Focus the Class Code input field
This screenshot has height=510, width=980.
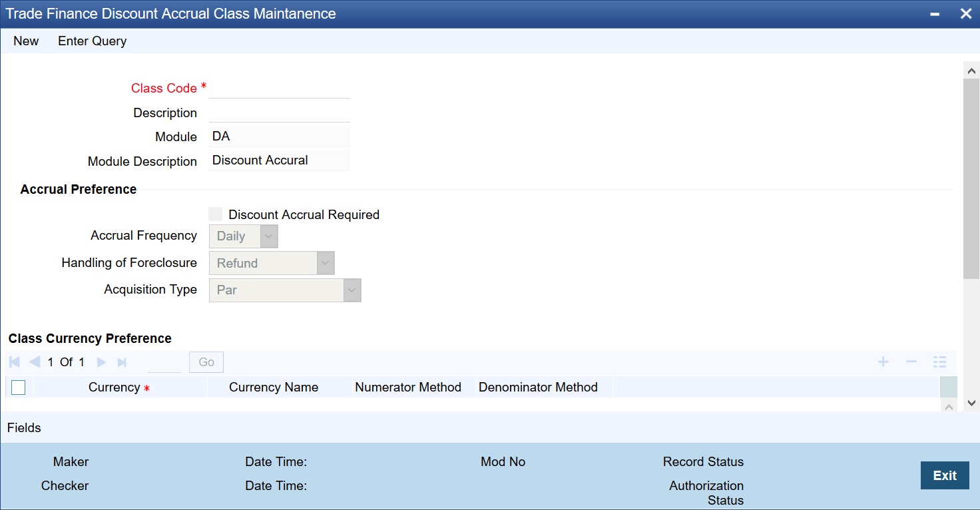pos(280,89)
